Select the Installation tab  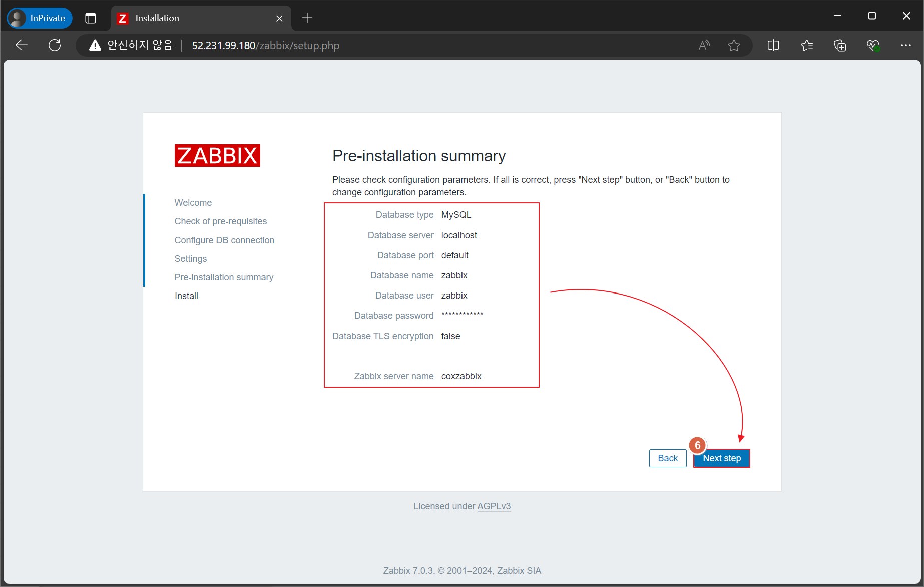coord(200,18)
